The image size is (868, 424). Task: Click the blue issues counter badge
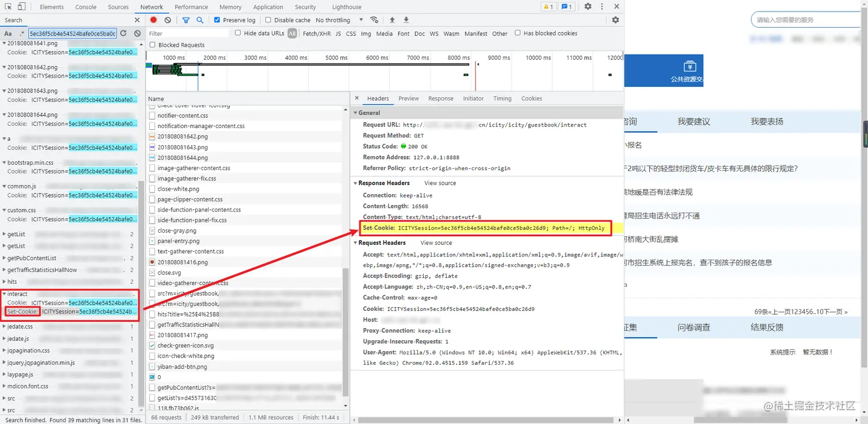[567, 7]
